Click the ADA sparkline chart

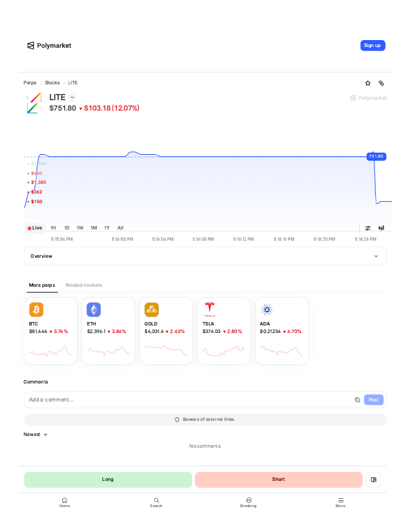tap(281, 351)
